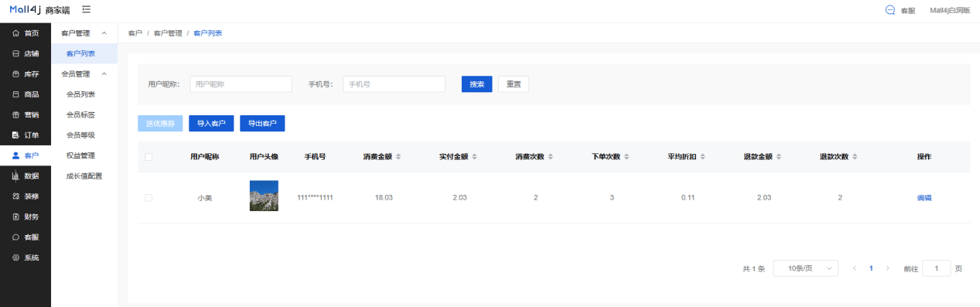Click the 送优惠券 button
980x307 pixels.
pos(160,123)
